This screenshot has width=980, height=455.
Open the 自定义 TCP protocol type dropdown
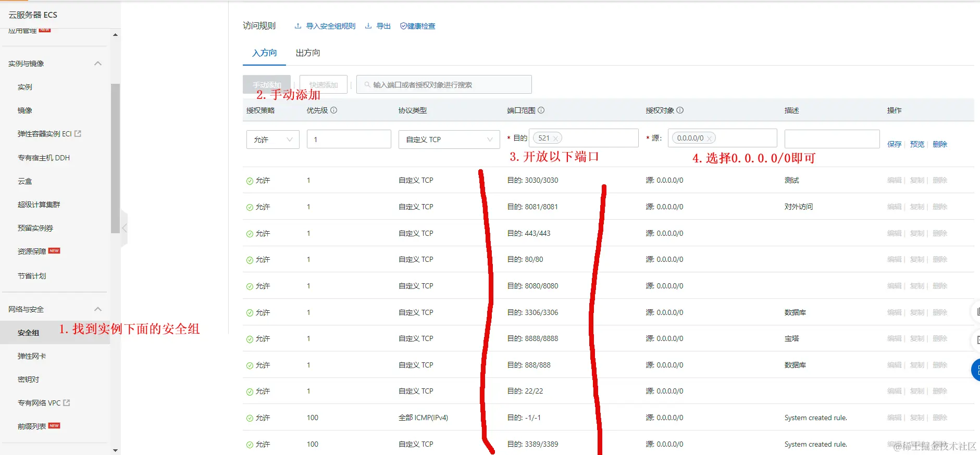coord(449,140)
